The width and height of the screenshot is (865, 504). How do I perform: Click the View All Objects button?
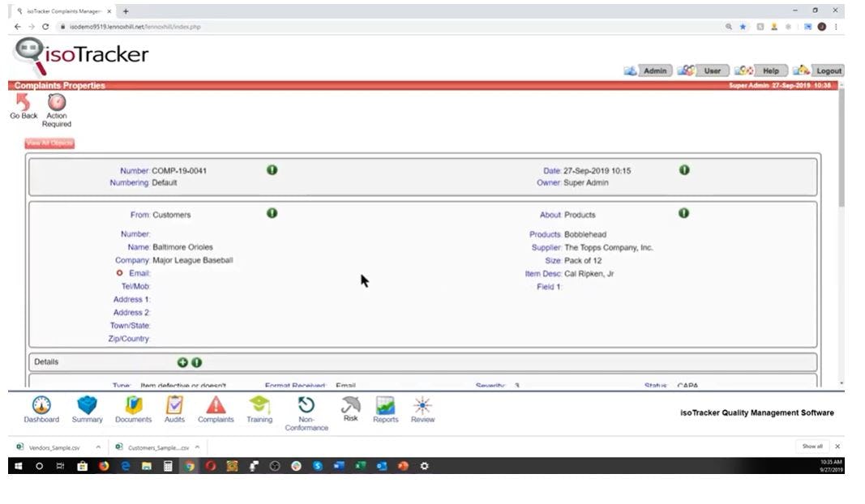click(x=47, y=143)
